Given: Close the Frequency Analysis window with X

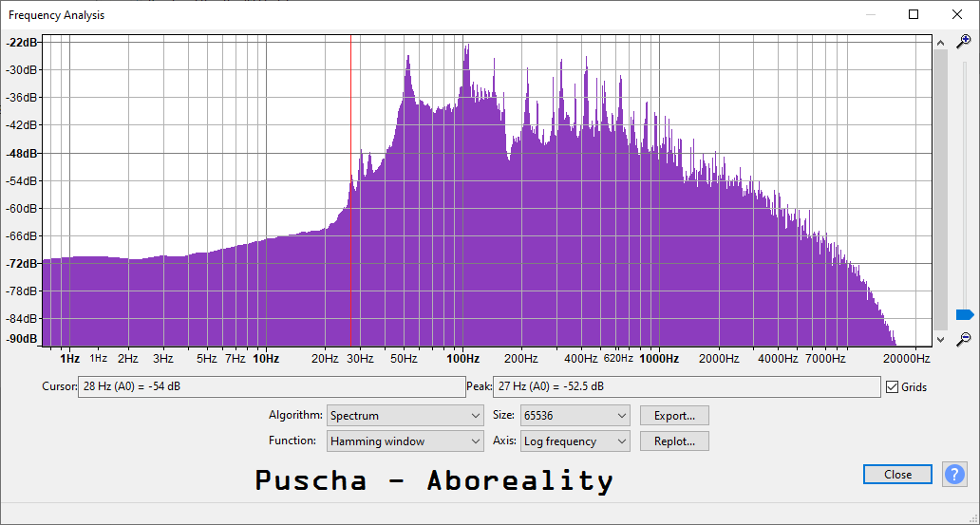Looking at the screenshot, I should (x=957, y=14).
